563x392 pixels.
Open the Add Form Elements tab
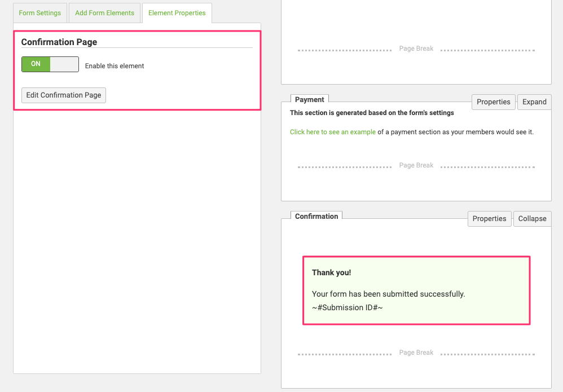pyautogui.click(x=104, y=13)
